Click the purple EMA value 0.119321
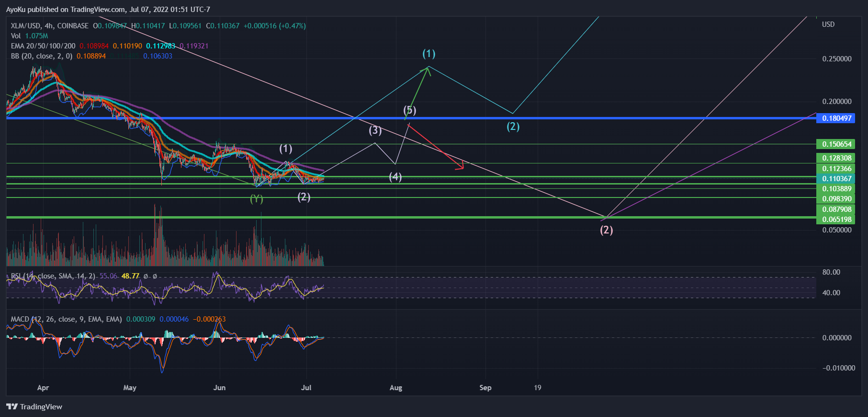Image resolution: width=868 pixels, height=417 pixels. coord(194,46)
